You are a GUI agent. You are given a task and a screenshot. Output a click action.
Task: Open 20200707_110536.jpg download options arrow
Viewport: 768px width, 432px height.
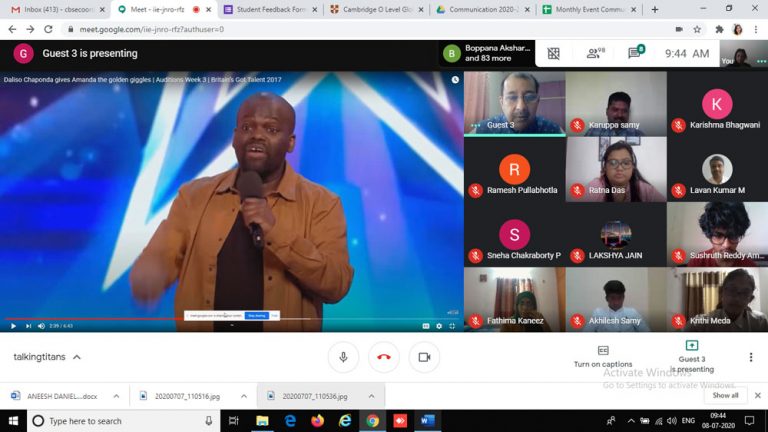(371, 396)
